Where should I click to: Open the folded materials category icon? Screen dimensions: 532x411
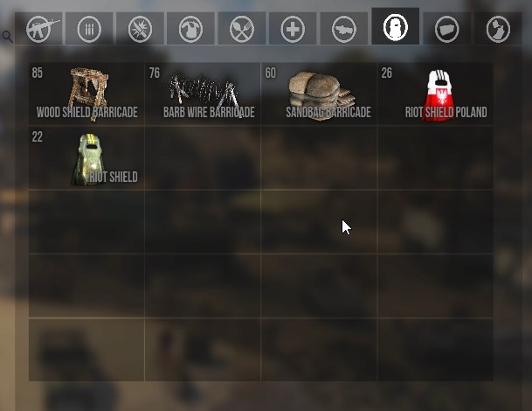[x=447, y=29]
